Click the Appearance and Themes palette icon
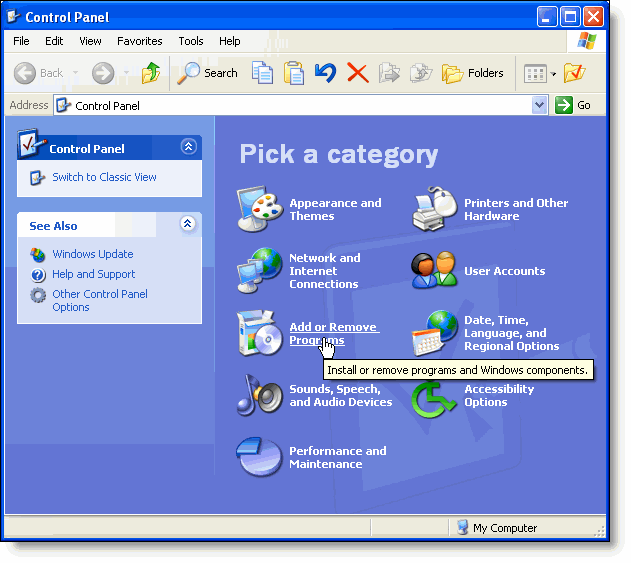 coord(259,209)
